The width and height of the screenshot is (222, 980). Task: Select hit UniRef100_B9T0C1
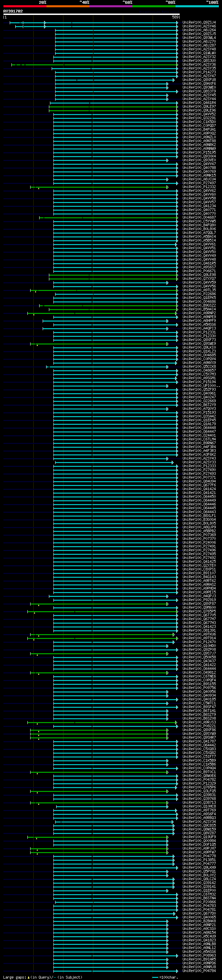tap(199, 772)
